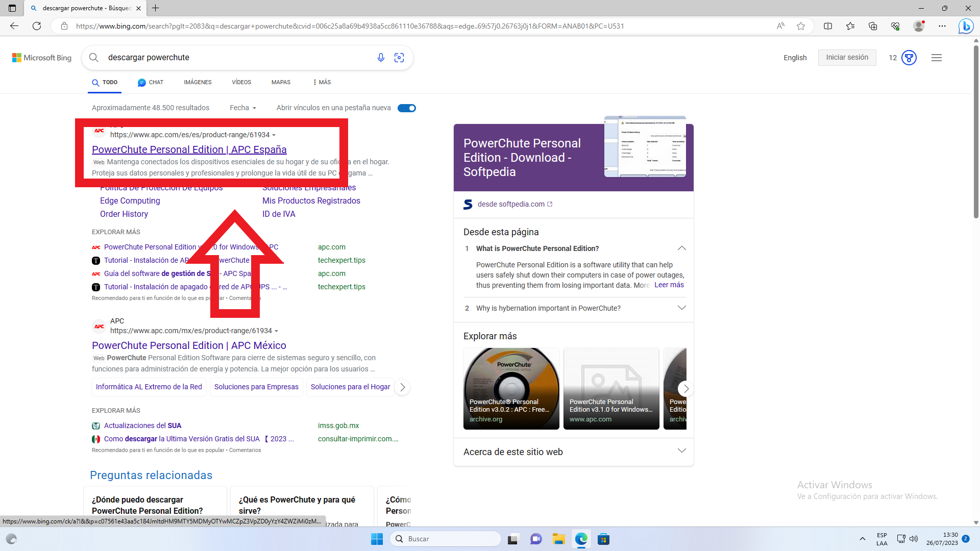980x551 pixels.
Task: Expand 'Acerca de este sitio web' section
Action: 681,451
